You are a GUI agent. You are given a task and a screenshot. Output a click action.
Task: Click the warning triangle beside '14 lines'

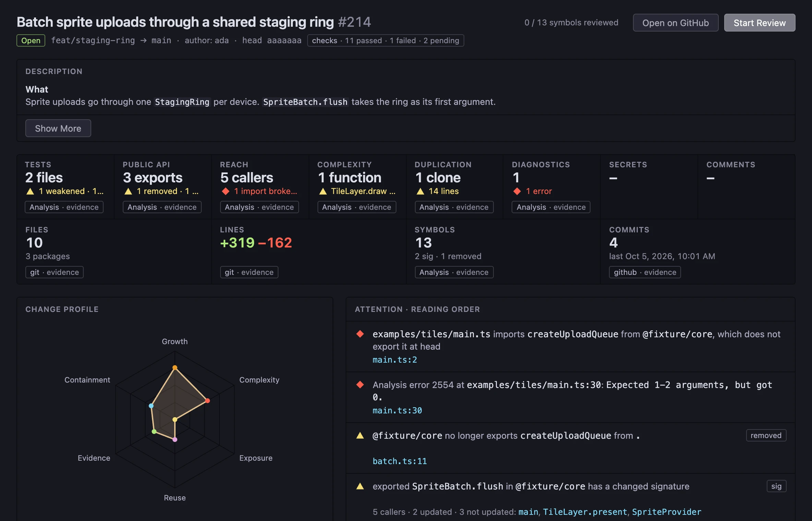[x=420, y=191]
